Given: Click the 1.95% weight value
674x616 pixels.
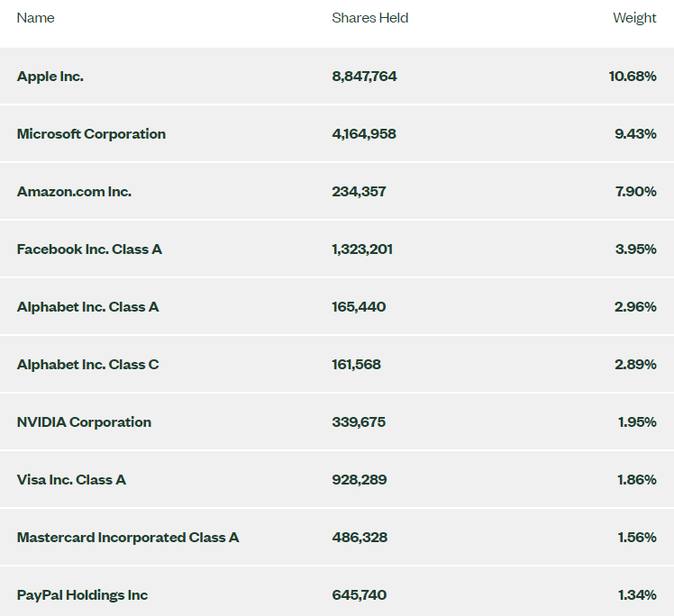Looking at the screenshot, I should coord(637,421).
